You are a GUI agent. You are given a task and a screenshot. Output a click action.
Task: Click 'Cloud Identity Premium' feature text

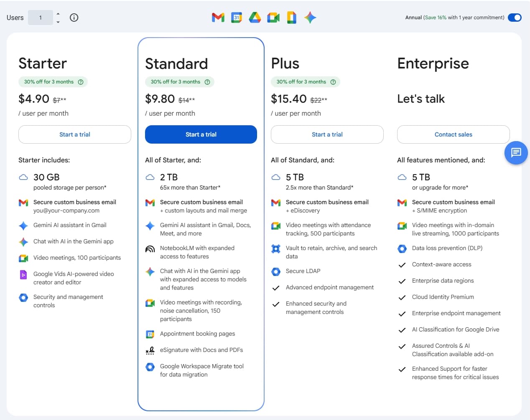(443, 297)
